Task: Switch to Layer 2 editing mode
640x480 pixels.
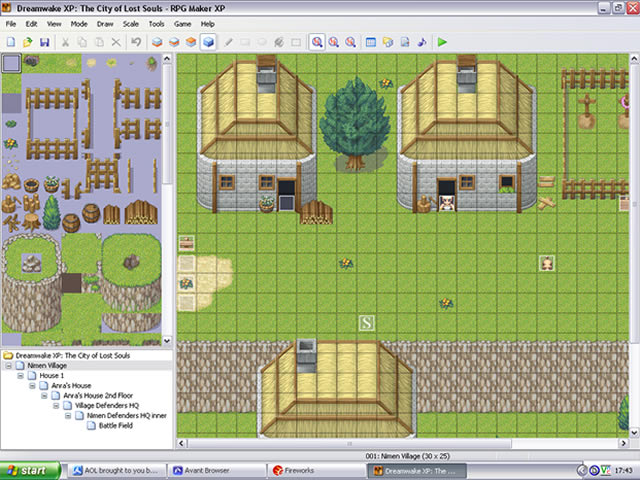Action: pos(174,42)
